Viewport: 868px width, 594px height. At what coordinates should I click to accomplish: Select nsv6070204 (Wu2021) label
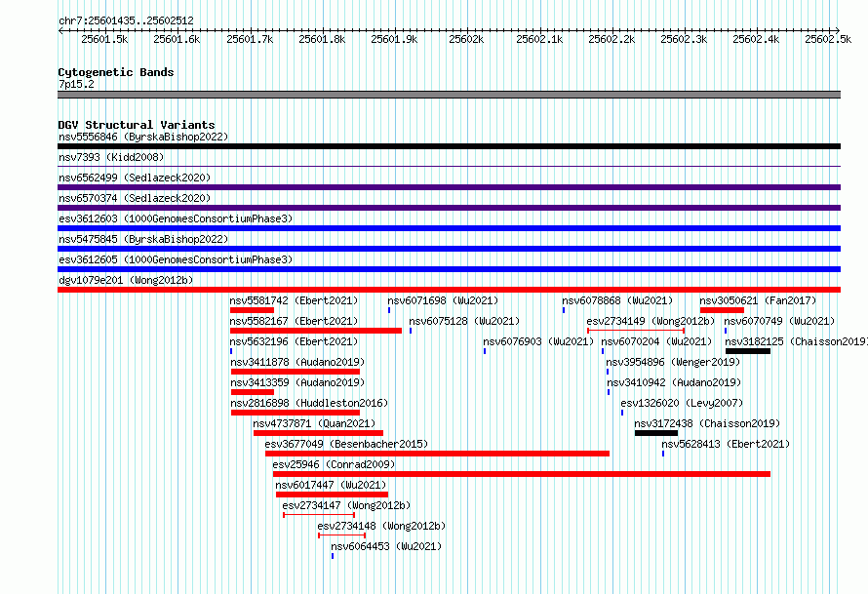[656, 341]
